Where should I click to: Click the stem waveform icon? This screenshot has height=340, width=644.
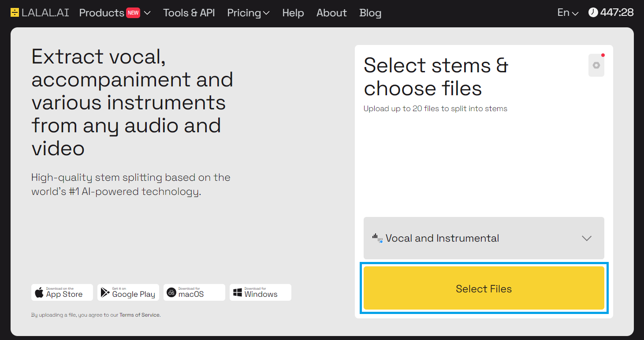pyautogui.click(x=377, y=238)
